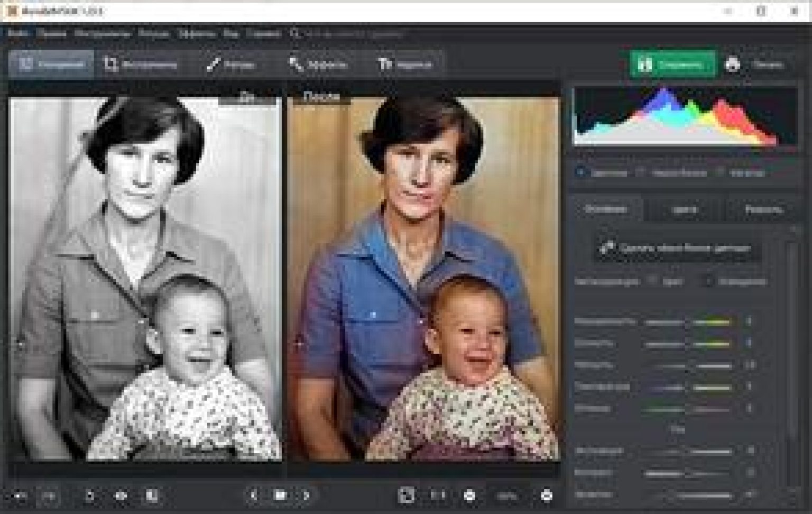Open the Эффекты menu in menu bar
The width and height of the screenshot is (812, 514).
click(196, 34)
